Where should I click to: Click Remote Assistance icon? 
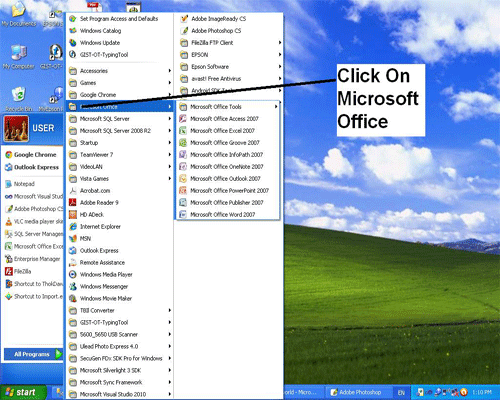(73, 262)
